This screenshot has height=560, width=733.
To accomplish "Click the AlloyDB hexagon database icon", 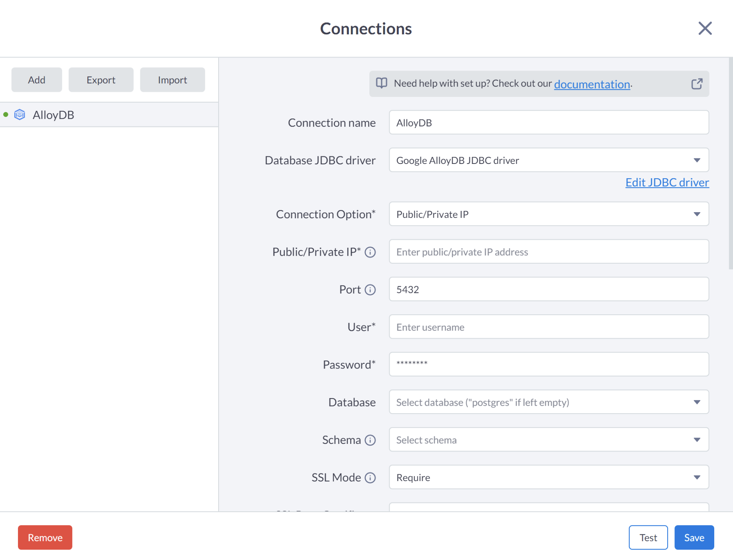I will coord(20,115).
